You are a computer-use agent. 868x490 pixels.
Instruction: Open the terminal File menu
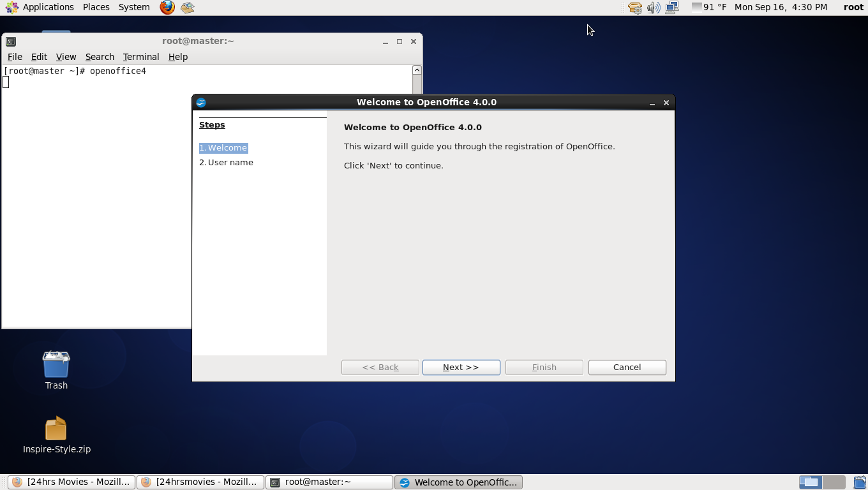(15, 57)
